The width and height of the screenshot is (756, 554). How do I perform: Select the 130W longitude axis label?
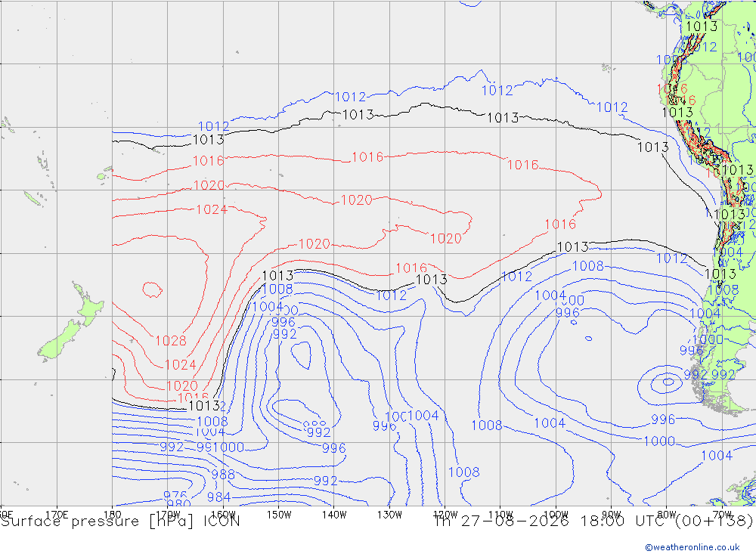pos(389,515)
